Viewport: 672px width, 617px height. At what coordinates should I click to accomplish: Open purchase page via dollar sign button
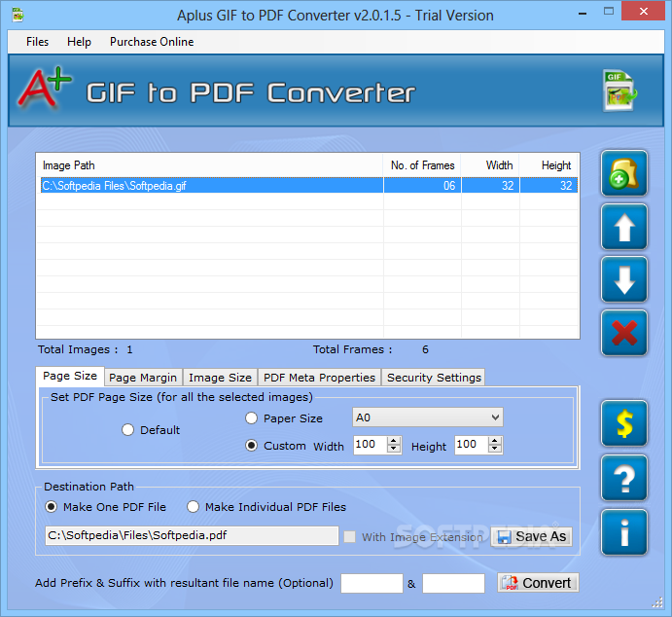(624, 423)
